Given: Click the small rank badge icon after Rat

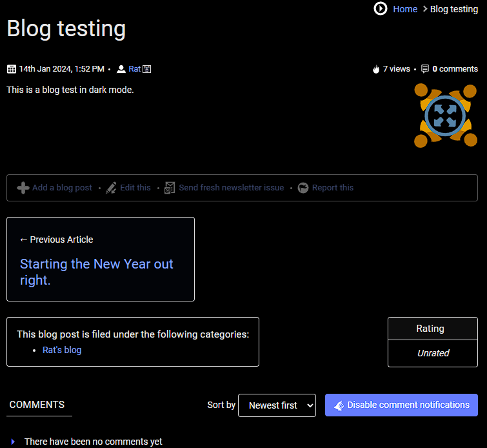Looking at the screenshot, I should 147,69.
